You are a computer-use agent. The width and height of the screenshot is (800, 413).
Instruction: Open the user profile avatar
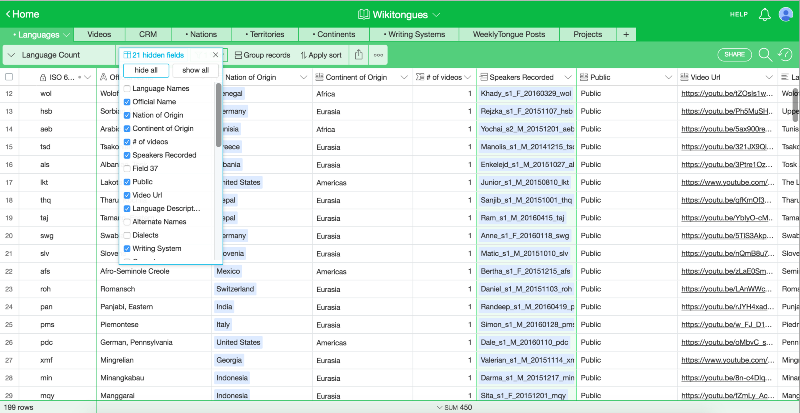point(786,14)
